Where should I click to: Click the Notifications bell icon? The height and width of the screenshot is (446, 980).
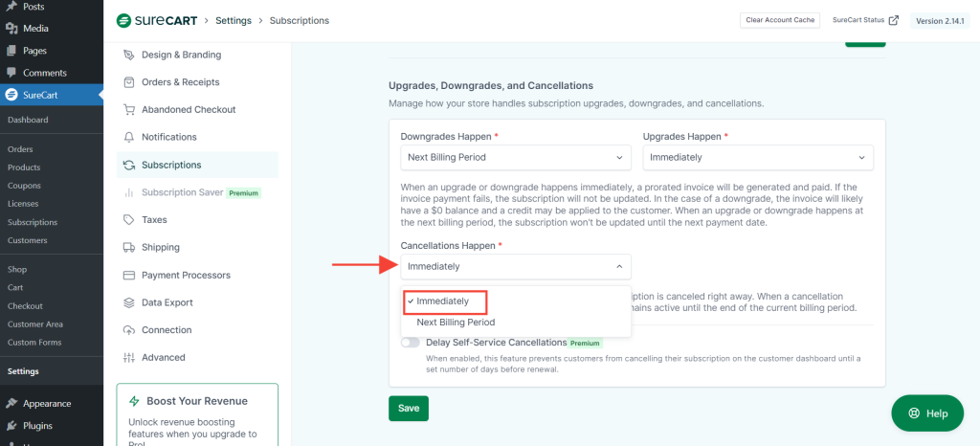pos(129,137)
